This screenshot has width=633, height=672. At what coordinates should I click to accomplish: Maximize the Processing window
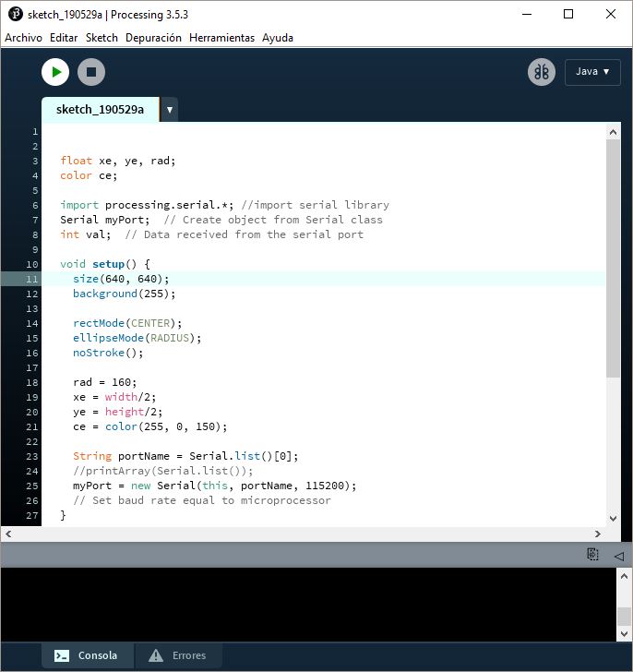click(568, 14)
